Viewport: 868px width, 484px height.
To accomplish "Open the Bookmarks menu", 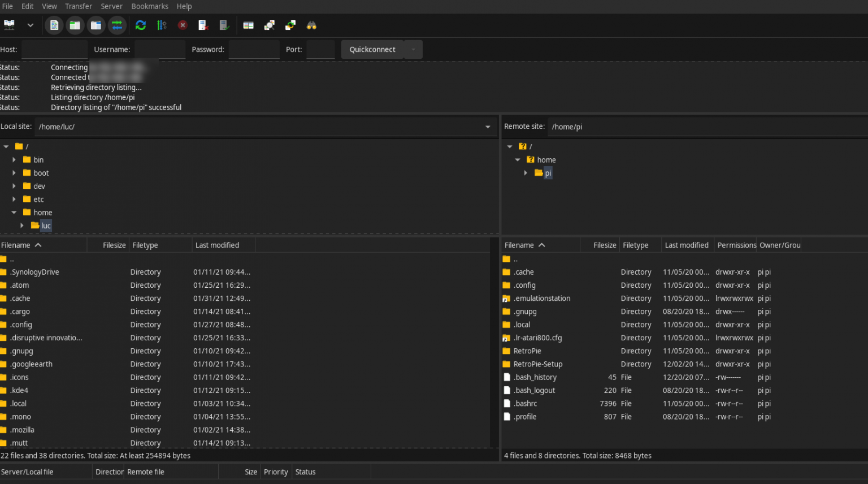I will click(150, 6).
